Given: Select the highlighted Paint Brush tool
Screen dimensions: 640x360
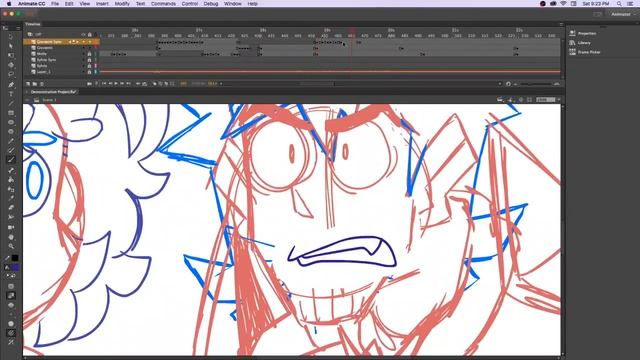Looking at the screenshot, I should click(x=11, y=160).
